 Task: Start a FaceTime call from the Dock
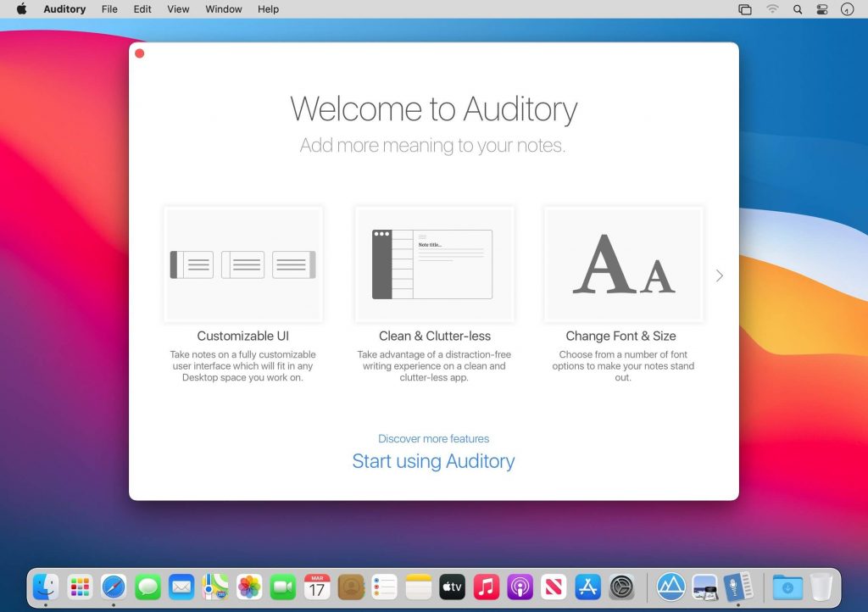pos(282,586)
